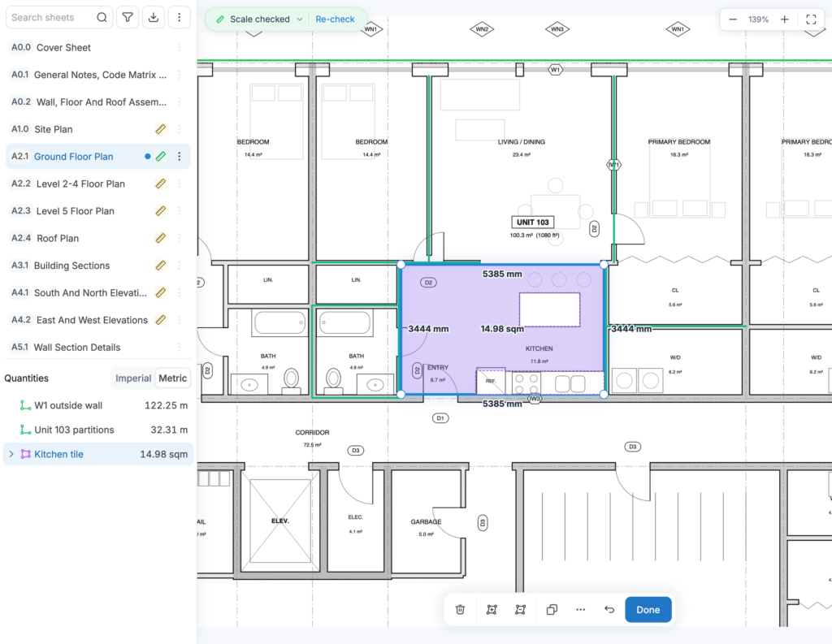The width and height of the screenshot is (832, 644).
Task: Open the A0.0 Cover Sheet
Action: (x=98, y=48)
